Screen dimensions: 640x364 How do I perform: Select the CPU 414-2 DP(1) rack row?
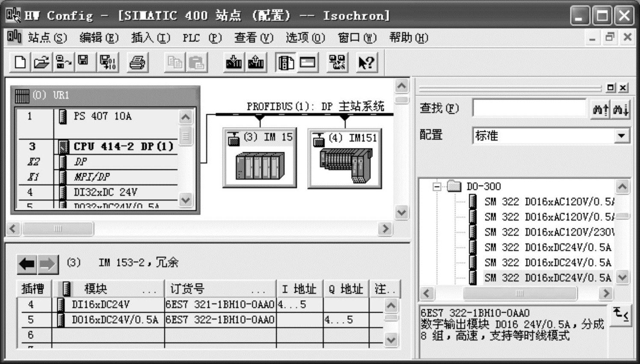(x=97, y=146)
